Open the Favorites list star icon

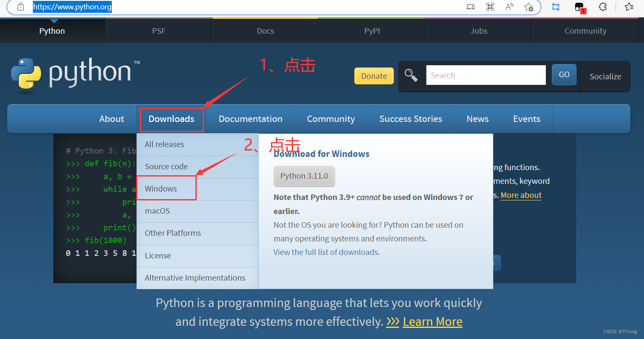click(x=629, y=7)
